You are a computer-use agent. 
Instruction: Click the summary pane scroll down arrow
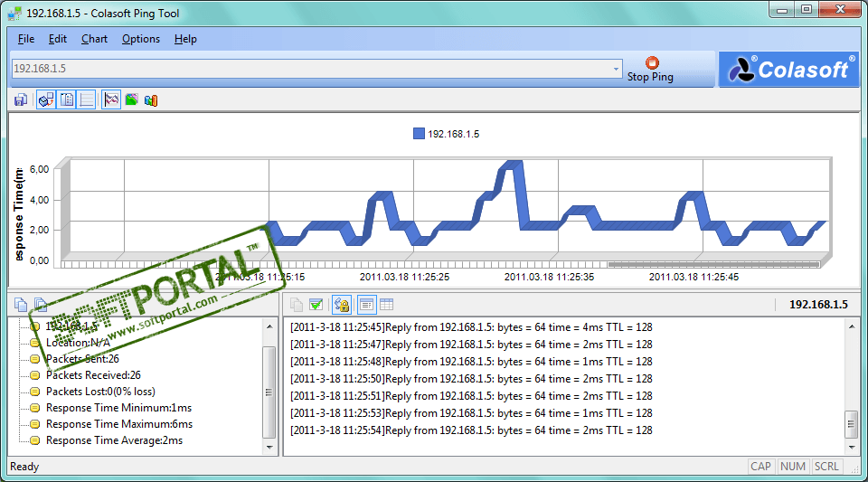tap(269, 447)
